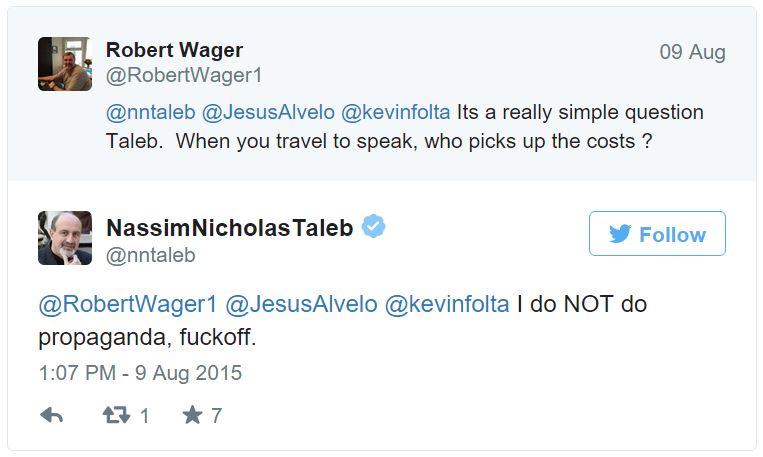
Task: Open the 09 Aug timestamp link
Action: coord(692,52)
